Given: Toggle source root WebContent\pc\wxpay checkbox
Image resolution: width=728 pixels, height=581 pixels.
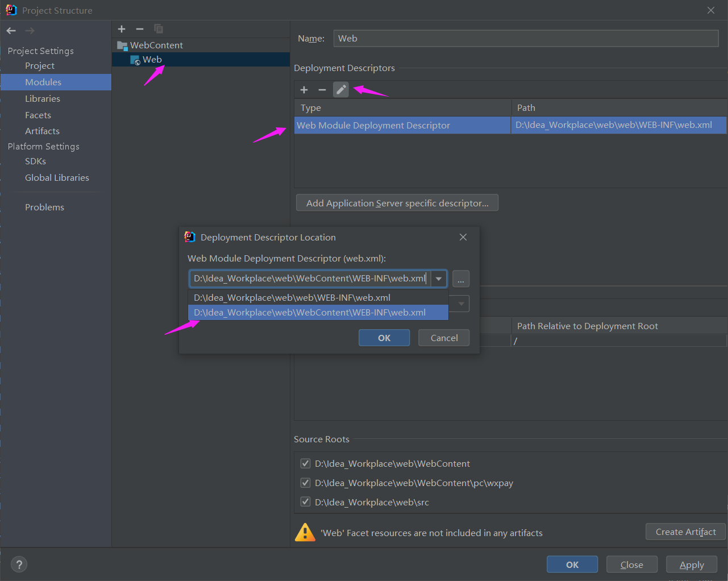Looking at the screenshot, I should coord(306,483).
